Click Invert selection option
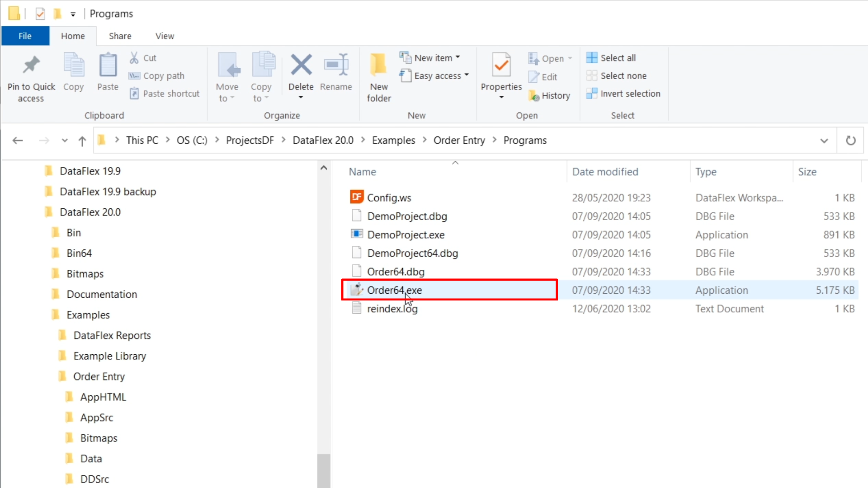This screenshot has height=488, width=868. 630,94
